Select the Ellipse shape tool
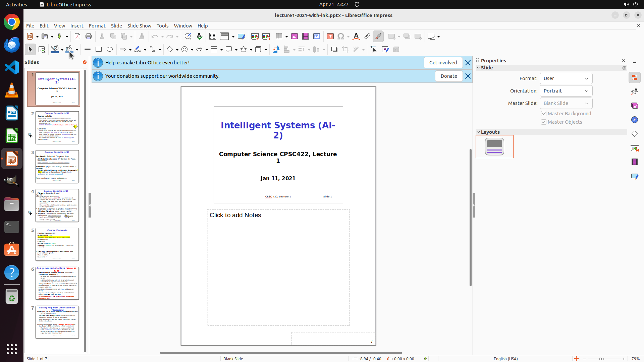The height and width of the screenshot is (362, 644). tap(110, 50)
